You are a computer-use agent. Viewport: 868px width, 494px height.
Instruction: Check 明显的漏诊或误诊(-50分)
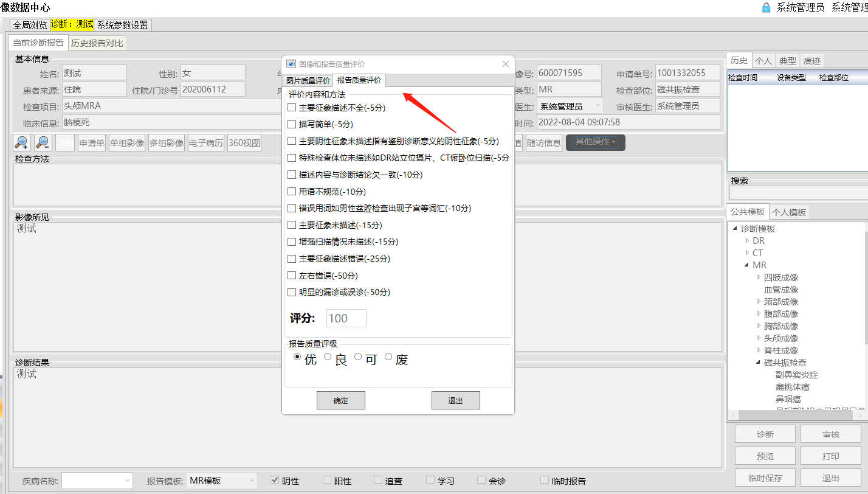point(292,292)
